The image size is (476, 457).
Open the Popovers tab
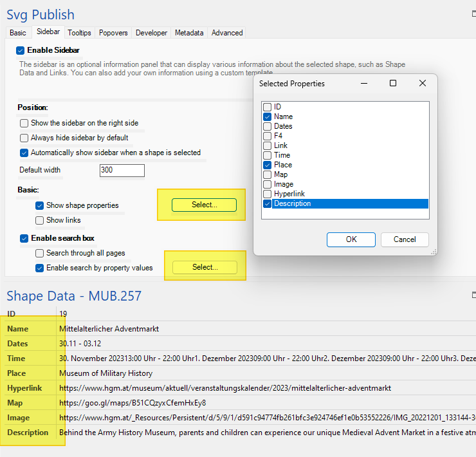[x=113, y=33]
